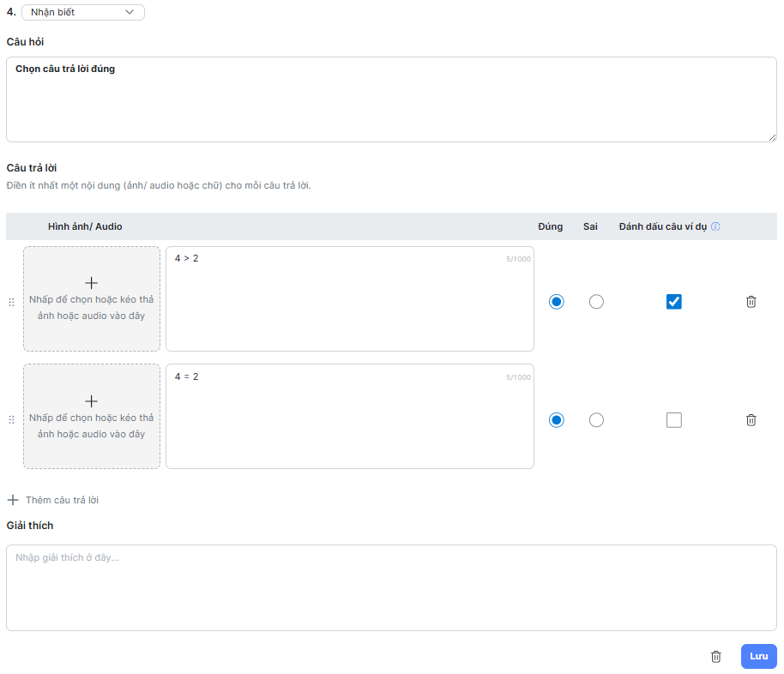Click the resize grip of question box
The width and height of the screenshot is (784, 674).
(x=772, y=137)
